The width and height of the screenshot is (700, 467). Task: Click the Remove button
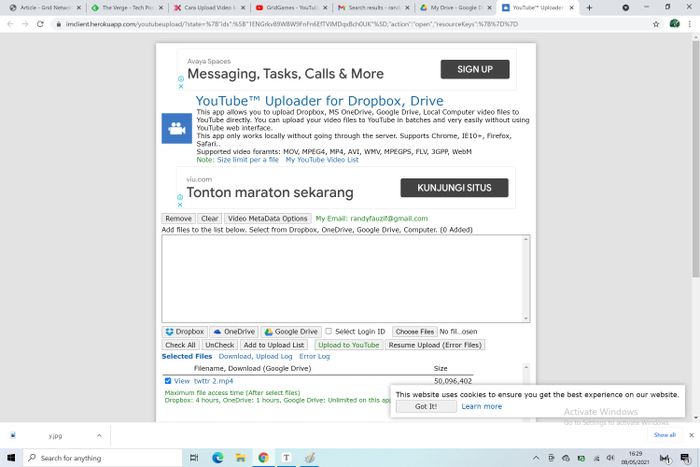click(178, 218)
